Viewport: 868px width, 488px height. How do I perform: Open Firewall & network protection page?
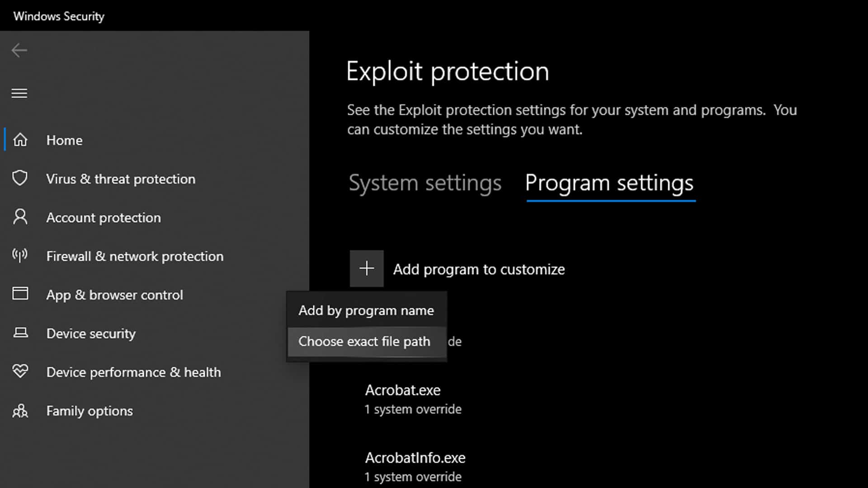[x=135, y=256]
